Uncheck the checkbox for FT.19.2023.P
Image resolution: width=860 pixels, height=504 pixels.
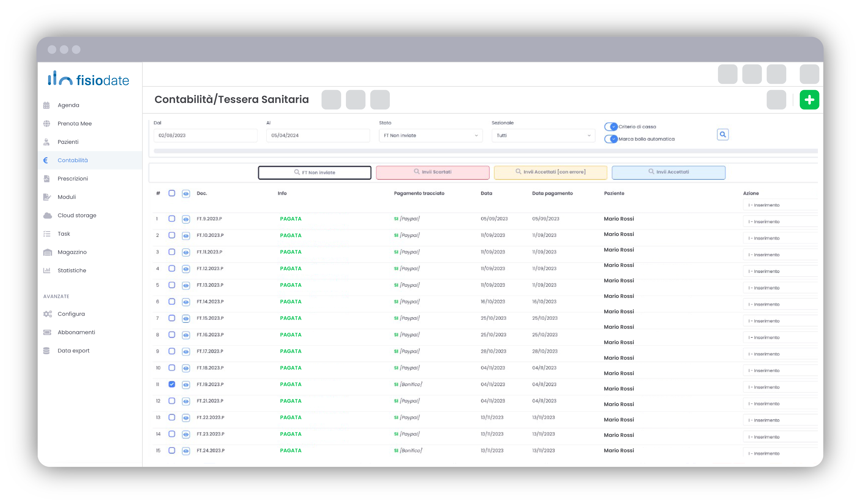pyautogui.click(x=172, y=384)
